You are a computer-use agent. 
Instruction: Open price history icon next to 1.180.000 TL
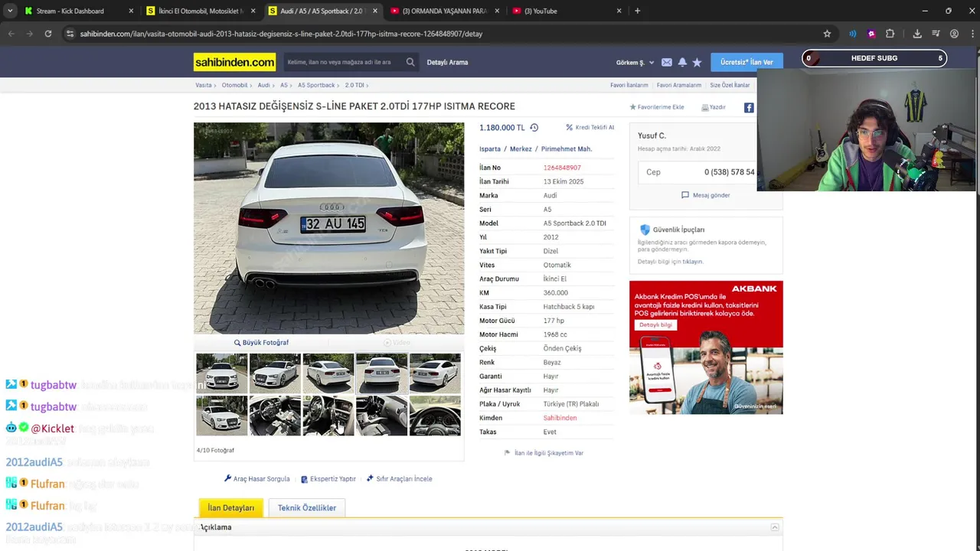534,128
